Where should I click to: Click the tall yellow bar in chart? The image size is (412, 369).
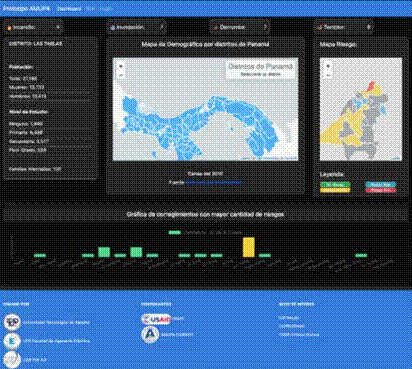click(x=249, y=247)
